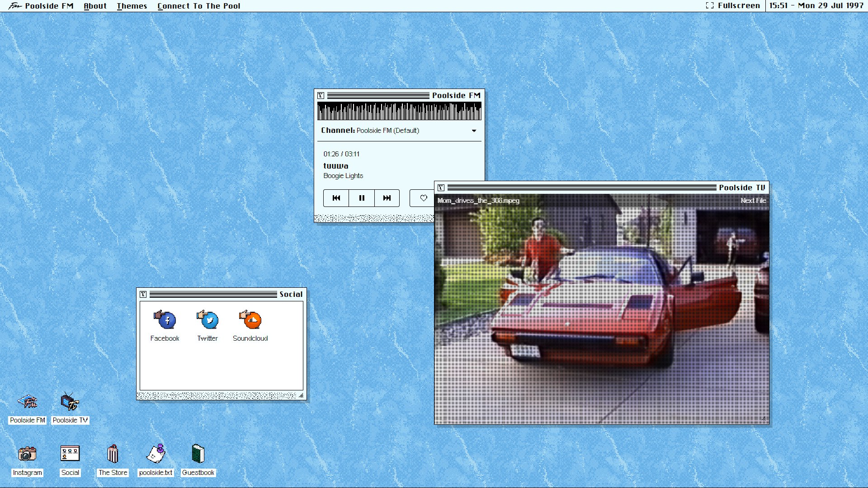
Task: Open the Poolside FM logo menu
Action: (x=41, y=6)
